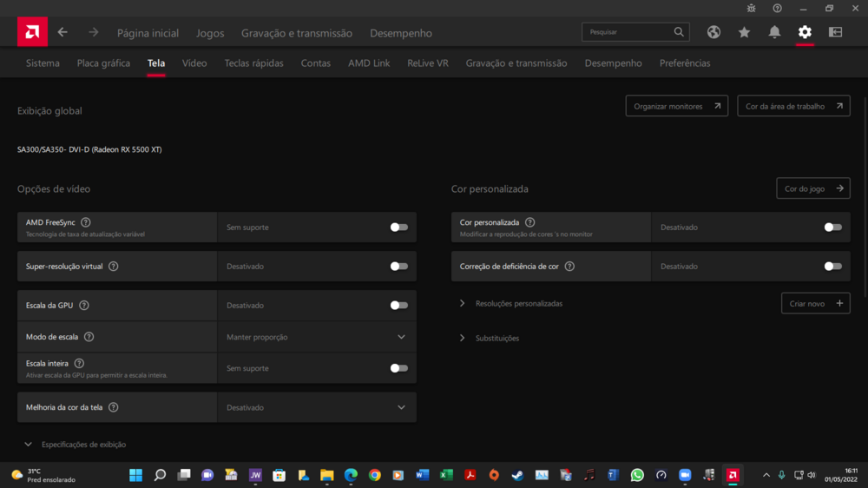Toggle the sidebar panel icon
This screenshot has width=868, height=488.
[835, 32]
